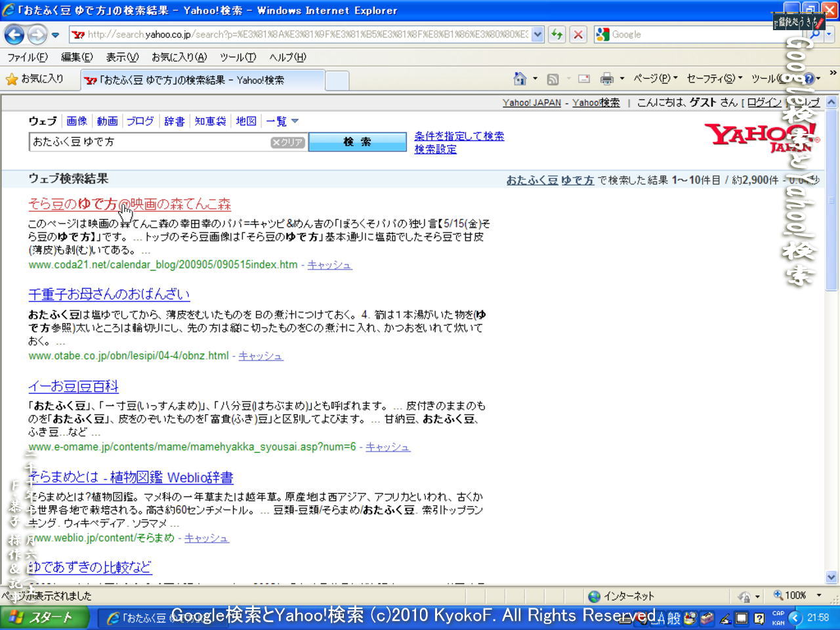
Task: Click the お気に入り favorites star button
Action: coord(35,79)
